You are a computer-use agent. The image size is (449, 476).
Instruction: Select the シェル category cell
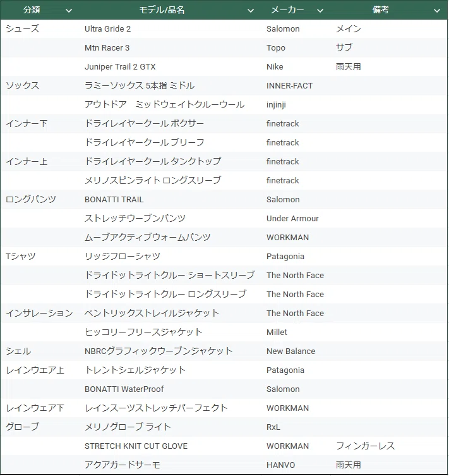pos(18,351)
